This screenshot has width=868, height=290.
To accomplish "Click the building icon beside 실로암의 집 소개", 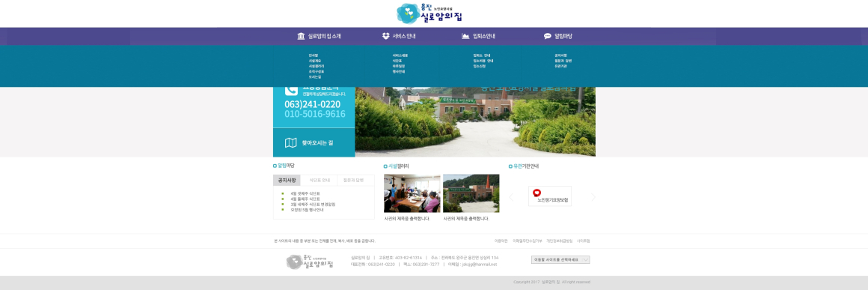I will pos(301,36).
